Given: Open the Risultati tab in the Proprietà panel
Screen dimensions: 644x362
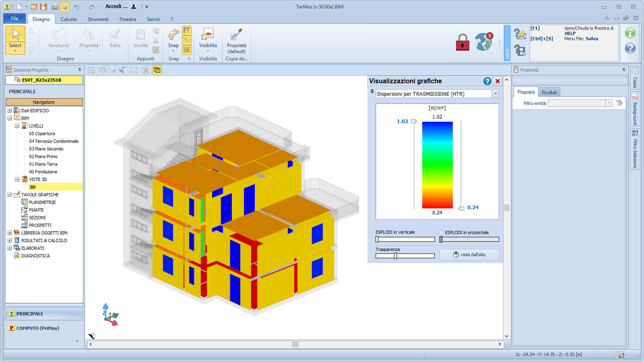Looking at the screenshot, I should (550, 92).
